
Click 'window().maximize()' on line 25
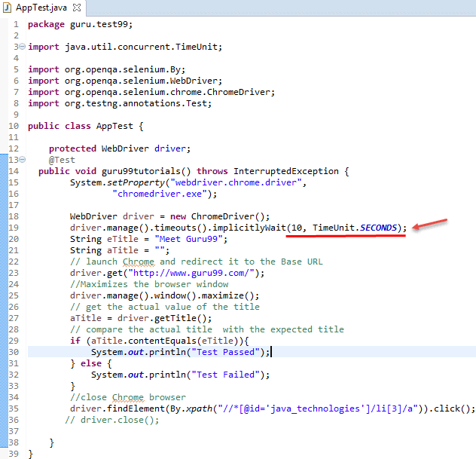point(204,295)
